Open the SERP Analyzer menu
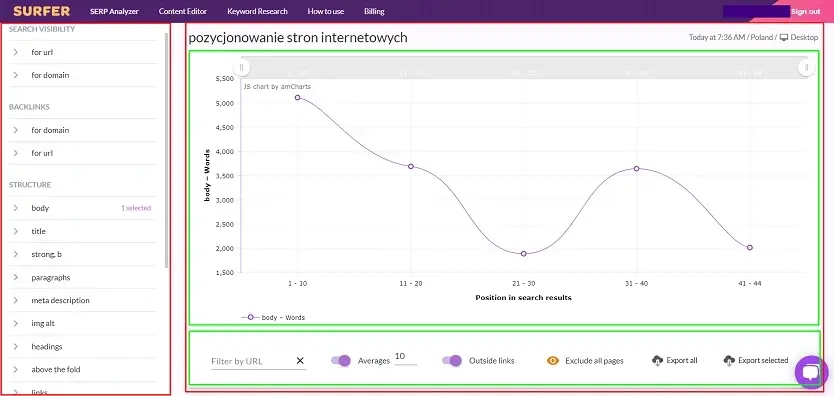 [114, 11]
